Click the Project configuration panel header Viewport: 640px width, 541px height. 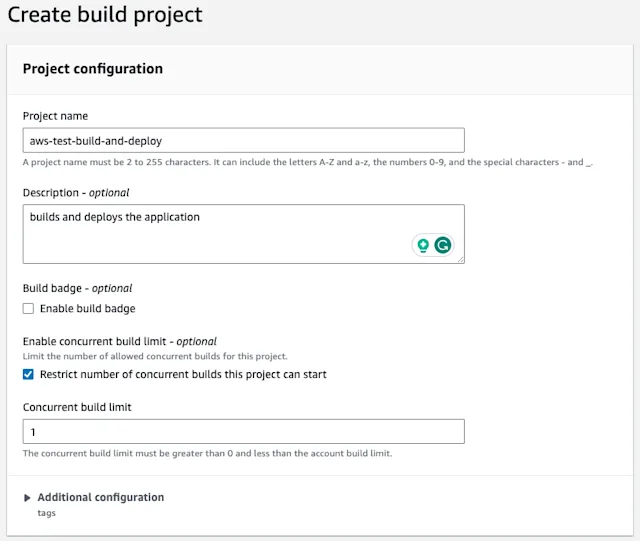click(x=93, y=69)
